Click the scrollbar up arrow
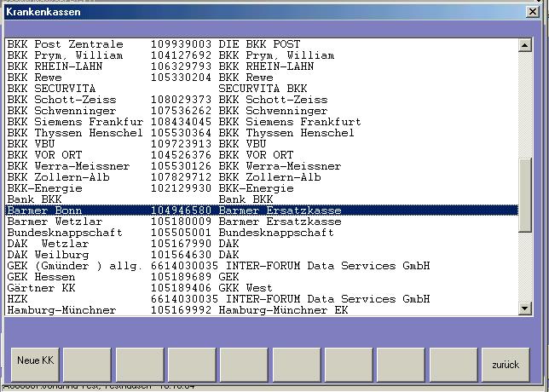The image size is (549, 392). pyautogui.click(x=525, y=45)
